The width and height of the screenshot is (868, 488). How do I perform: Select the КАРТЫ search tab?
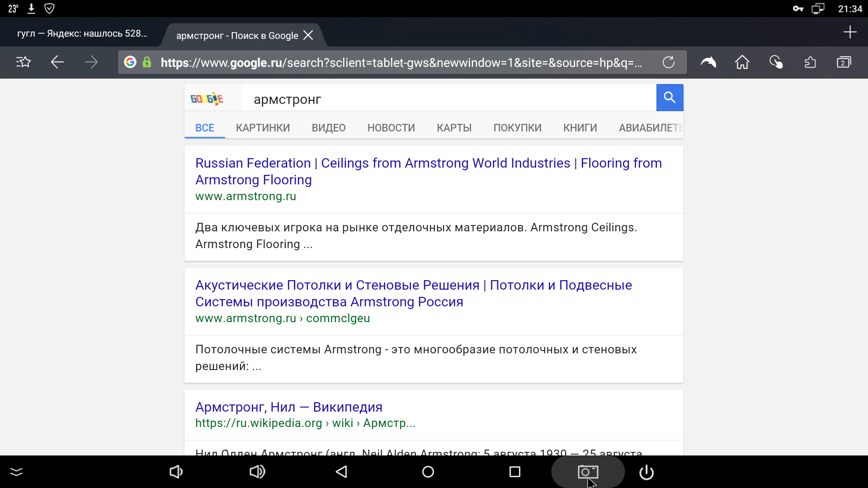point(454,128)
